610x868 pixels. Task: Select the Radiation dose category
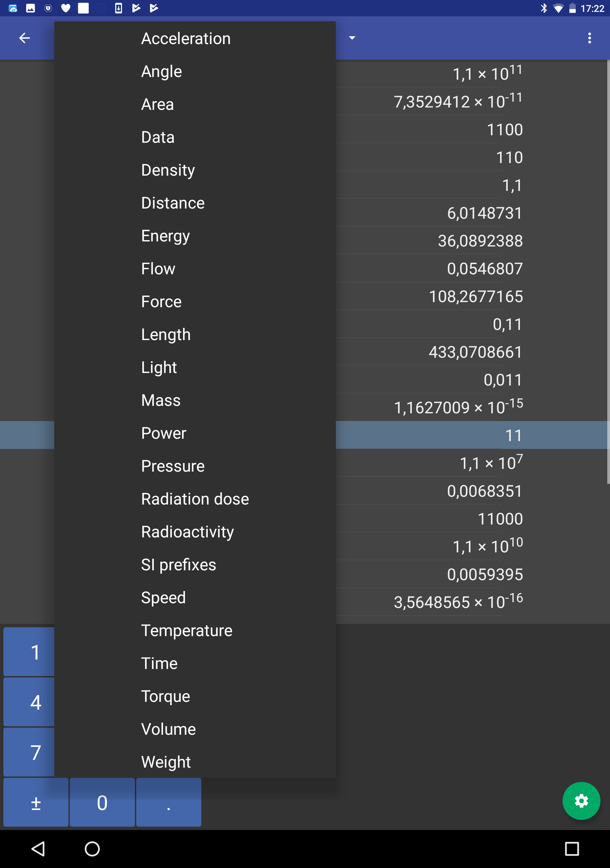point(195,499)
